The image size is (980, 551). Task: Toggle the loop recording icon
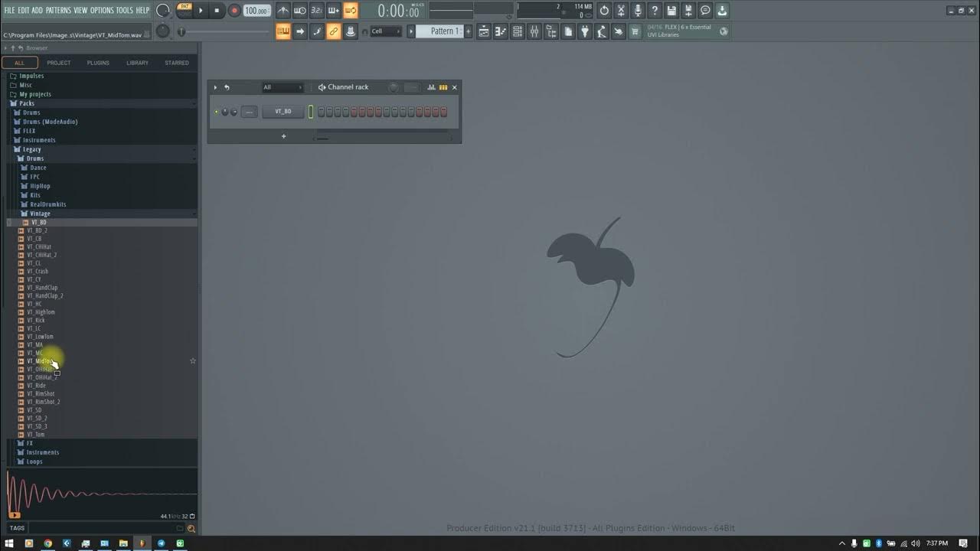[350, 11]
